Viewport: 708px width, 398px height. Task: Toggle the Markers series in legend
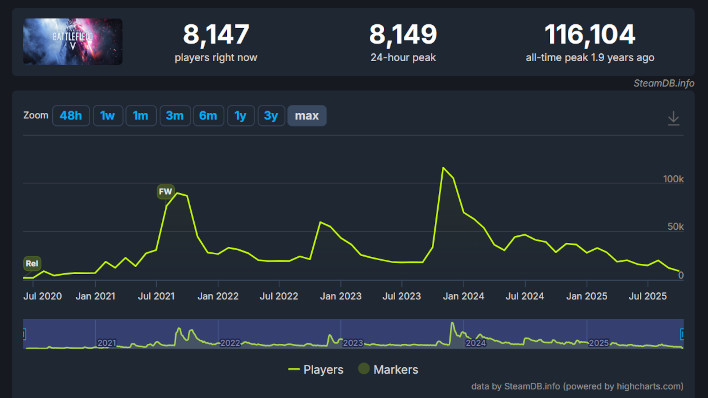(x=388, y=370)
